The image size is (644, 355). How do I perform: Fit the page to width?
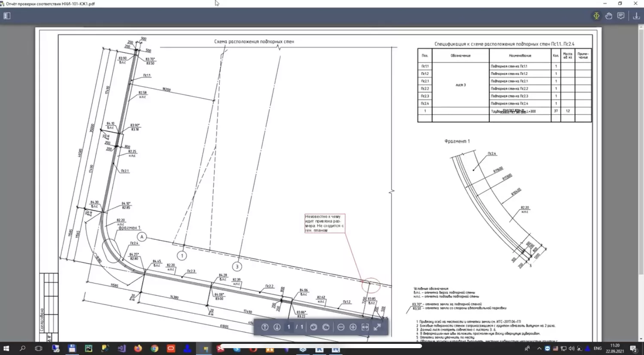(365, 327)
